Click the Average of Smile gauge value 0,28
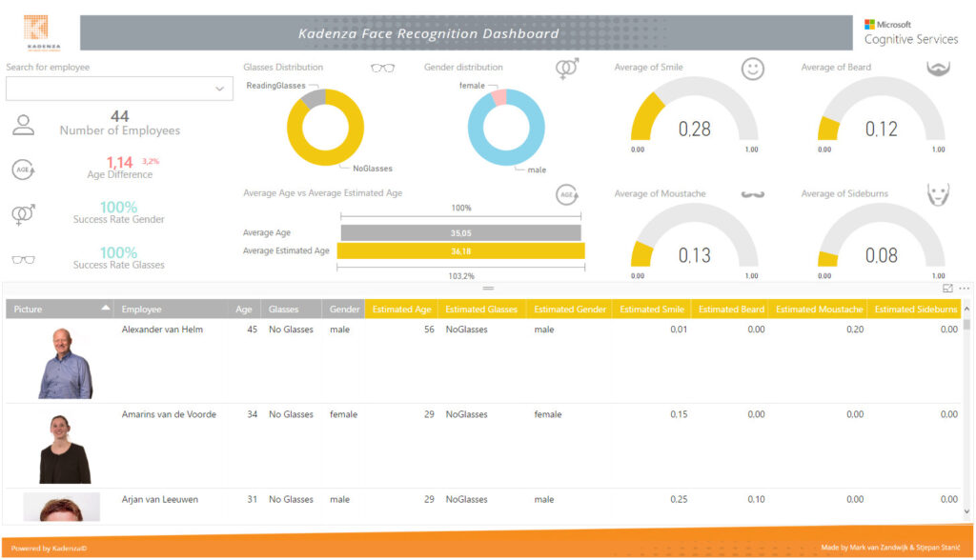 (694, 130)
